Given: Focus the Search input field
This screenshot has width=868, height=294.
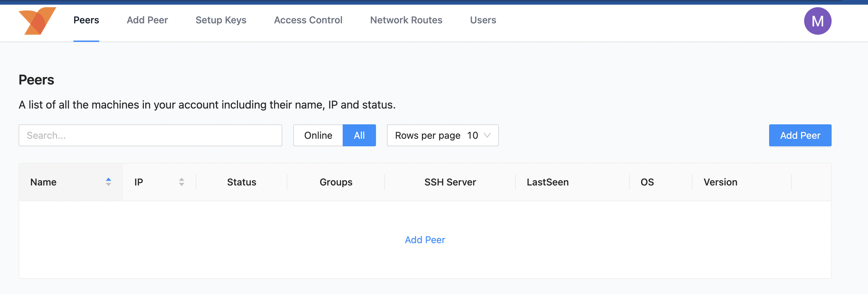Looking at the screenshot, I should pos(150,135).
